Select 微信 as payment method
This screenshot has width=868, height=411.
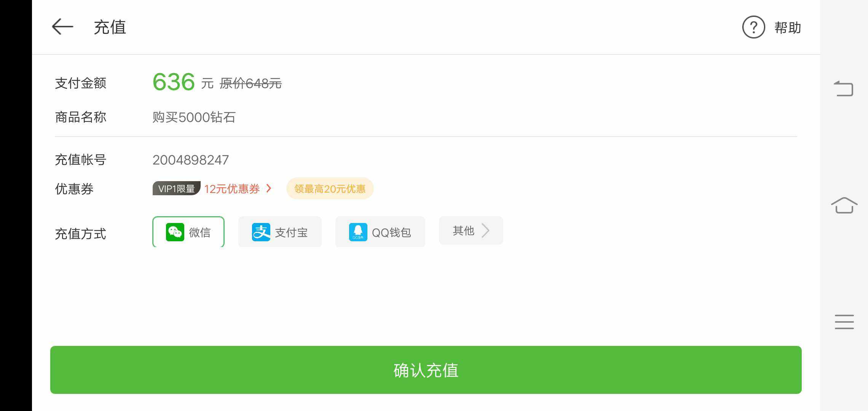click(188, 232)
